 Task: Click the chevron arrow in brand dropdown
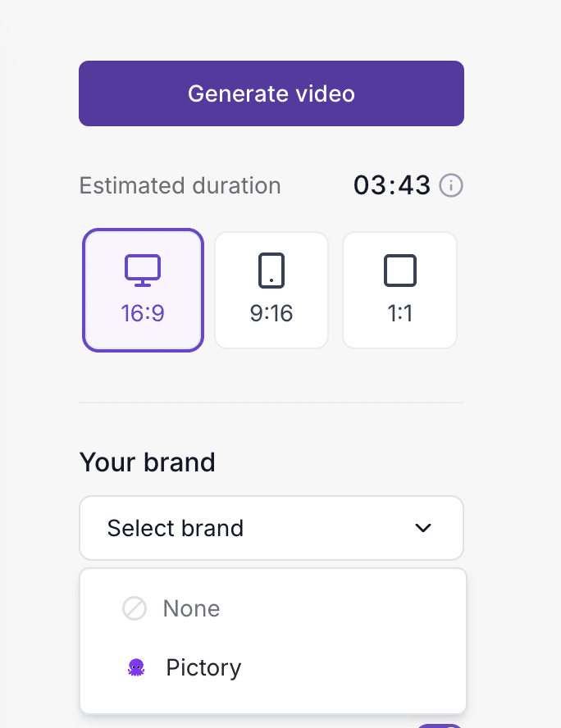423,528
